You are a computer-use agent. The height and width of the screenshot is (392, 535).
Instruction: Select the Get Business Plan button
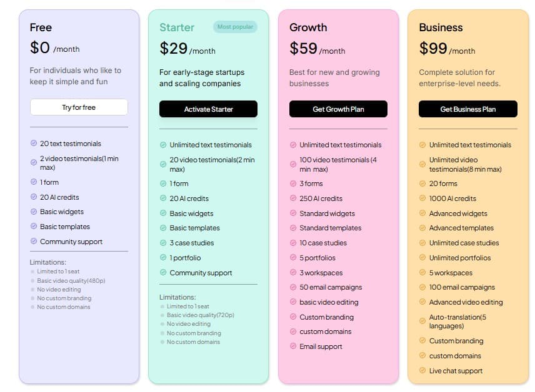(468, 109)
